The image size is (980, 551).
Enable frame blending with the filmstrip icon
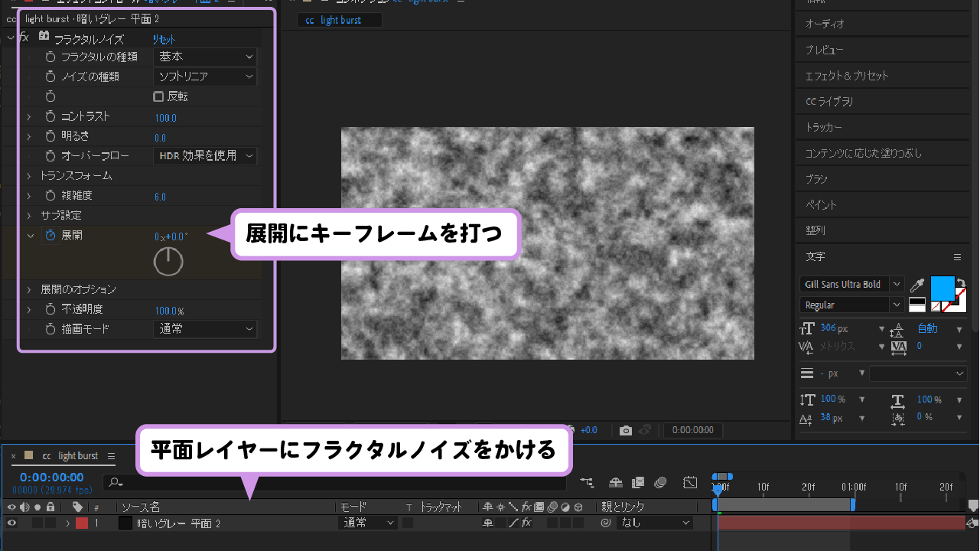point(637,482)
